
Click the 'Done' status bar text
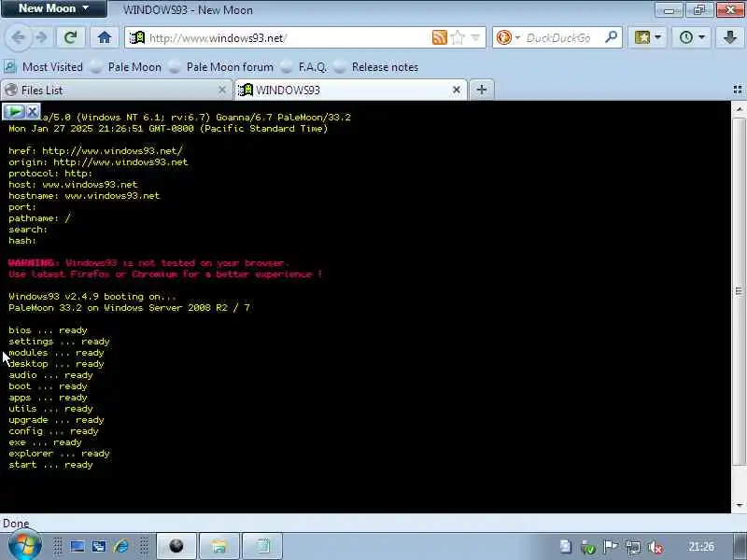[x=16, y=524]
